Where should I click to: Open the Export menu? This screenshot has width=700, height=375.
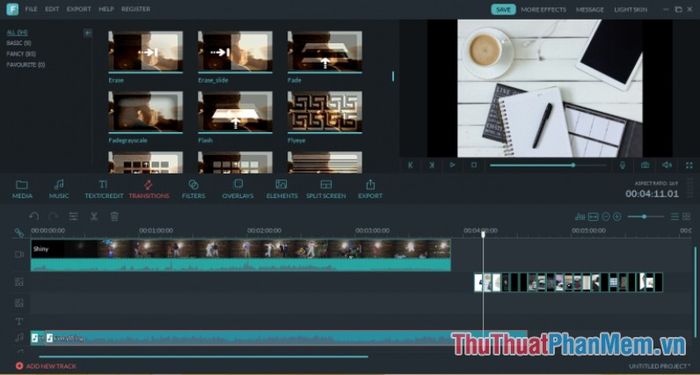click(79, 9)
